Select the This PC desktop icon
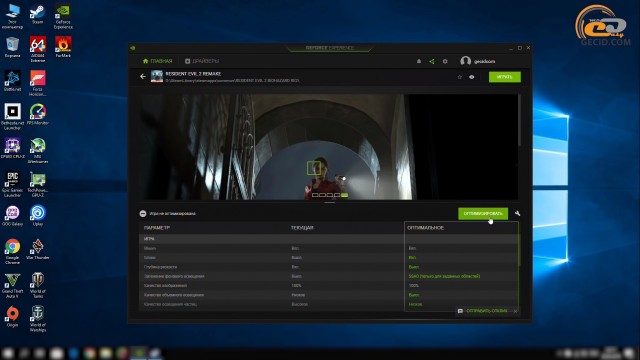The image size is (640, 360). click(x=13, y=16)
